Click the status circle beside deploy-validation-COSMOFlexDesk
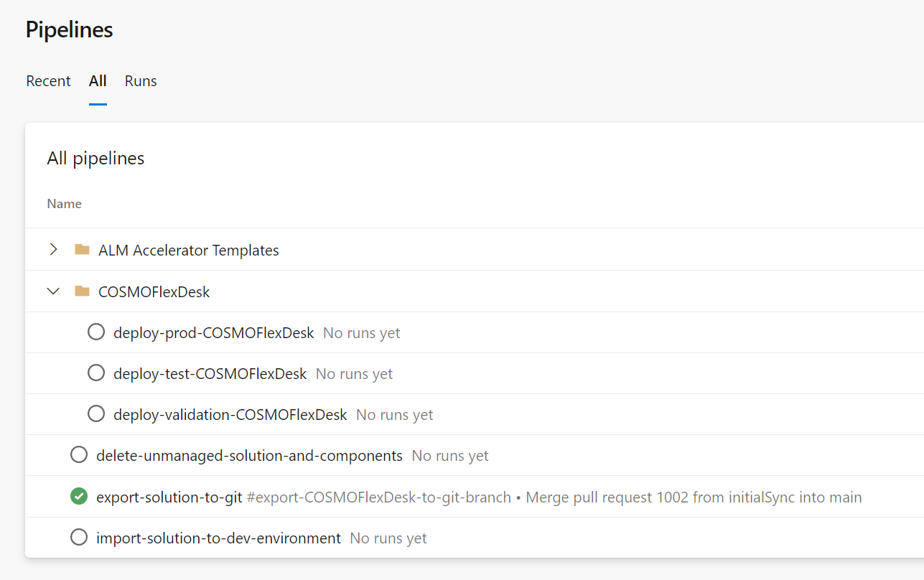924x580 pixels. (x=96, y=413)
